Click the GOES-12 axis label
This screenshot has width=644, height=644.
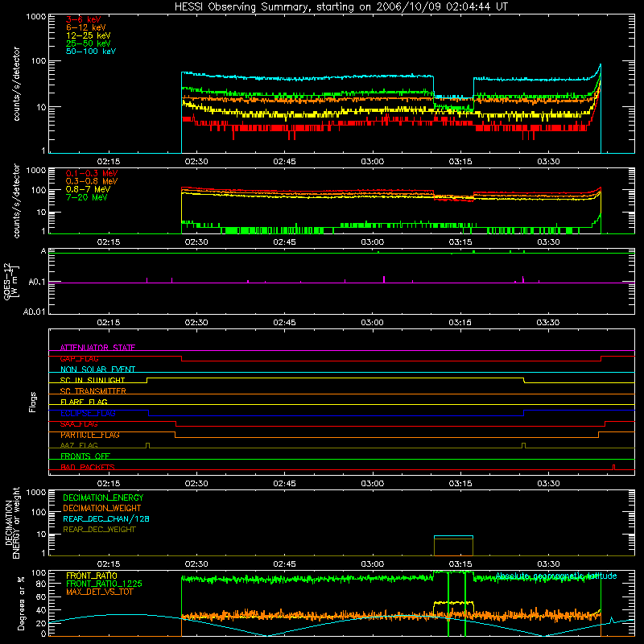[10, 282]
